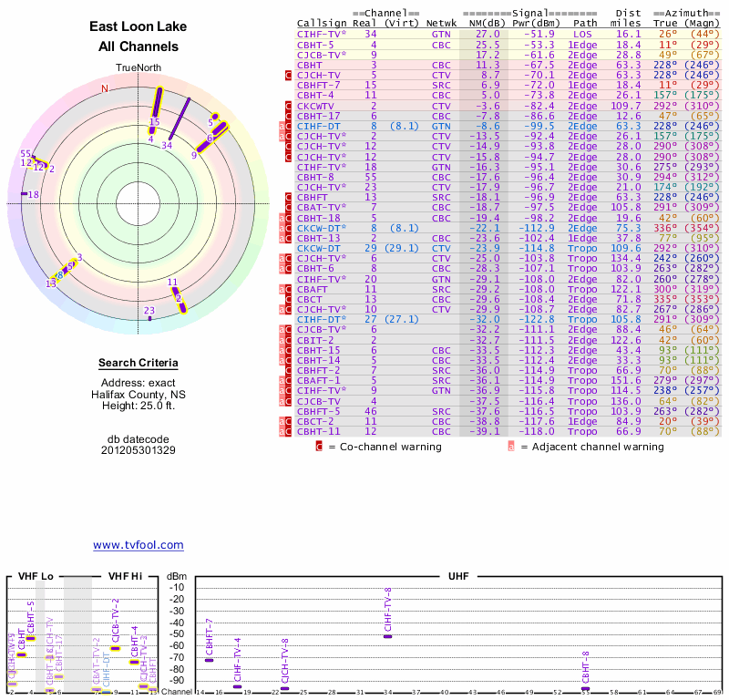Click the red N magnetic north marker
Image resolution: width=729 pixels, height=700 pixels.
[105, 88]
